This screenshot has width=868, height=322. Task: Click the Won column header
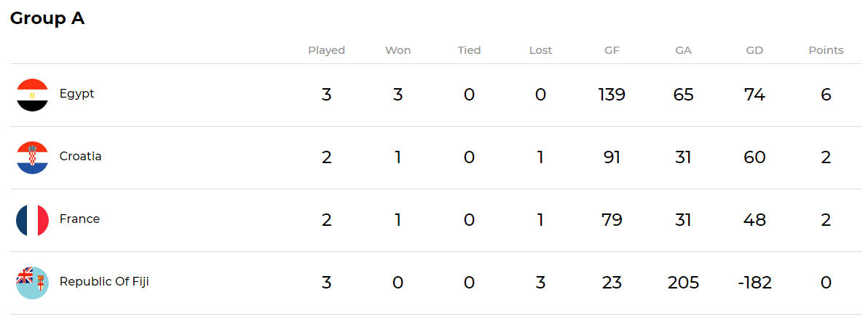[398, 50]
